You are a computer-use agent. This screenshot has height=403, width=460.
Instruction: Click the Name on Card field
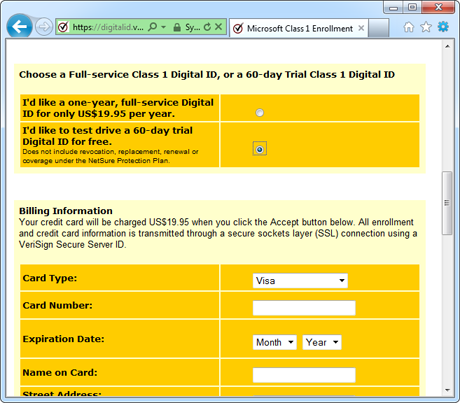click(304, 375)
